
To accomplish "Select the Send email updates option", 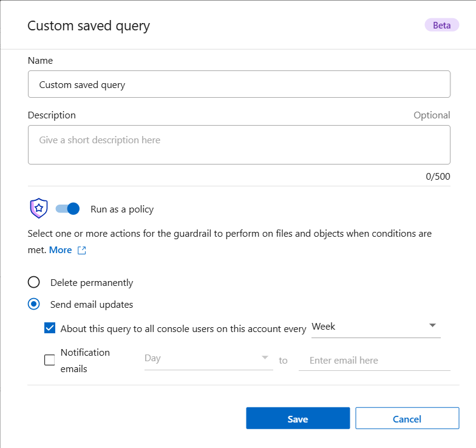I will [34, 304].
